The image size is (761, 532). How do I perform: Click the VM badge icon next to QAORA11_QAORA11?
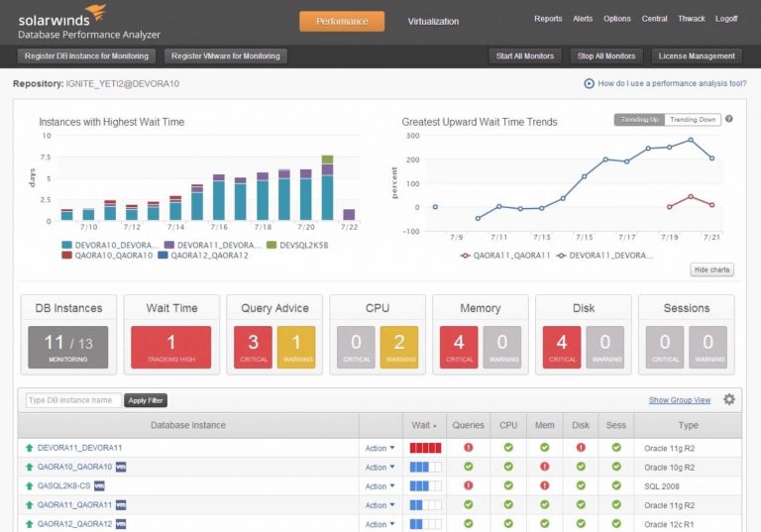(121, 505)
